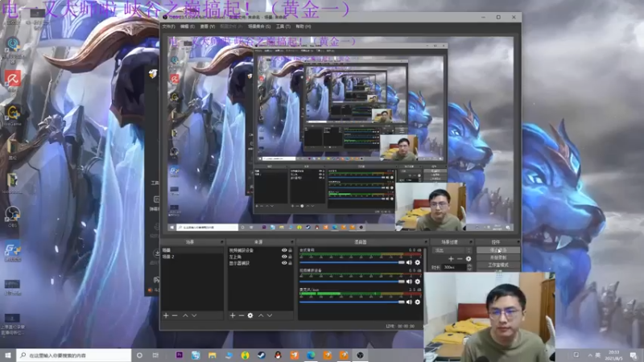
Task: Add a scene transition with the plus icon
Action: coord(451,258)
